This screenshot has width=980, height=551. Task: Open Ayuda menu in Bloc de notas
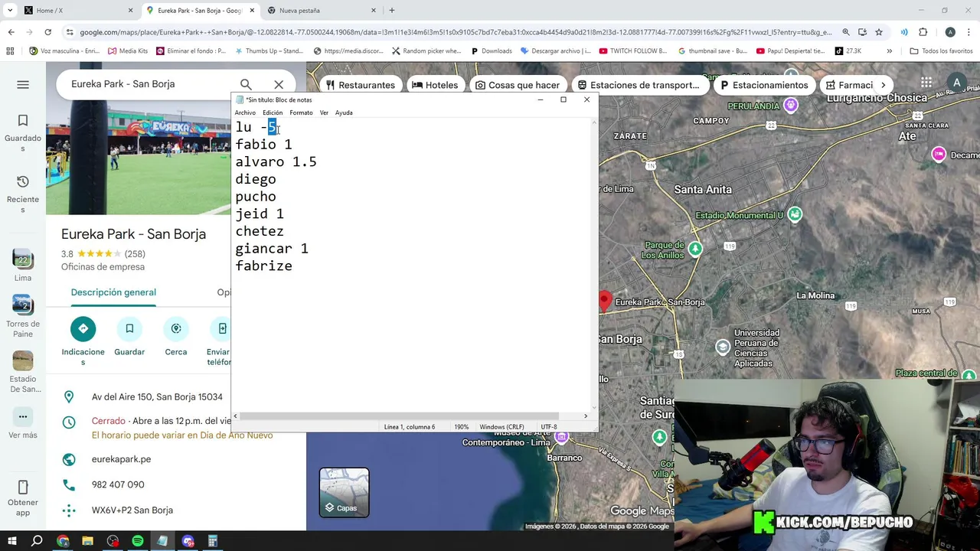click(x=344, y=112)
